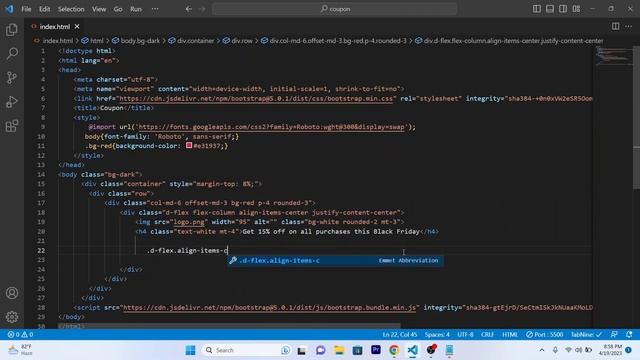Open Premiere Pro from taskbar
640x360 pixels.
tap(376, 350)
